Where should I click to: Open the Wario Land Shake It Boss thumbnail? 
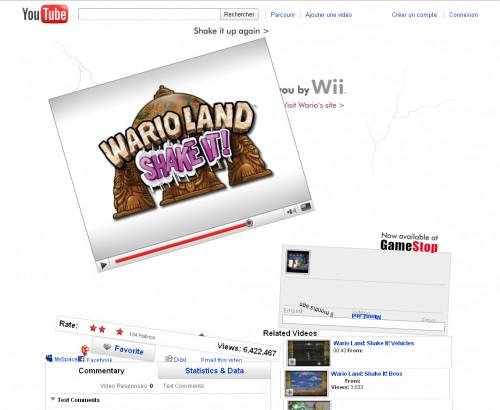click(x=306, y=383)
